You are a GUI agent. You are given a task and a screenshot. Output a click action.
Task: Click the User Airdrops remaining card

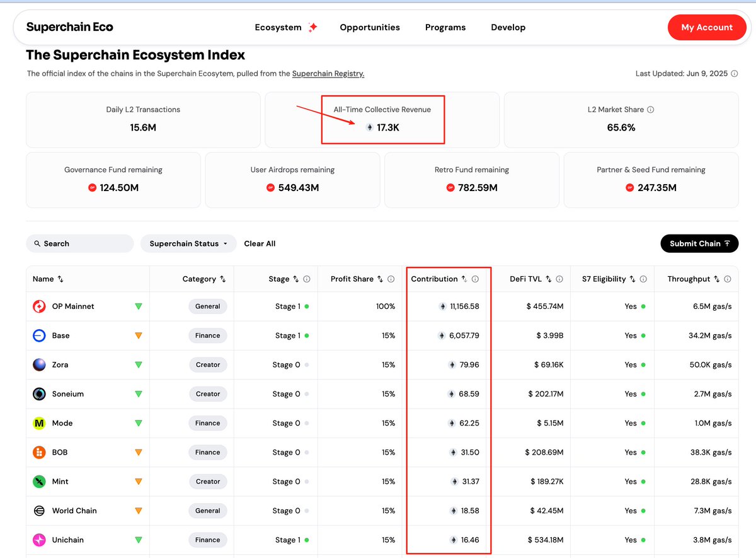(292, 180)
